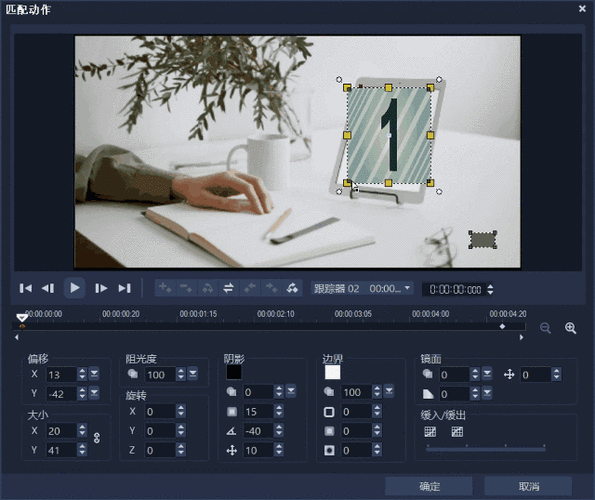Click the border opacity 100 field
Image resolution: width=595 pixels, height=500 pixels.
click(357, 392)
